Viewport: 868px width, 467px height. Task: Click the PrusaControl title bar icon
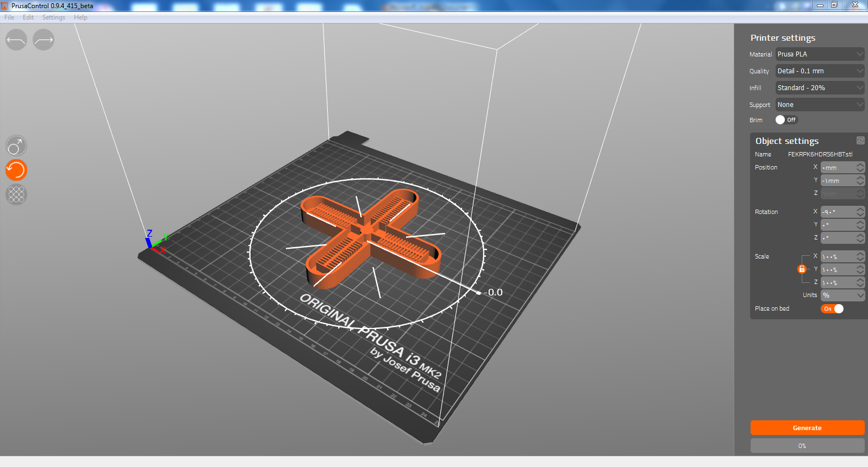tap(5, 5)
